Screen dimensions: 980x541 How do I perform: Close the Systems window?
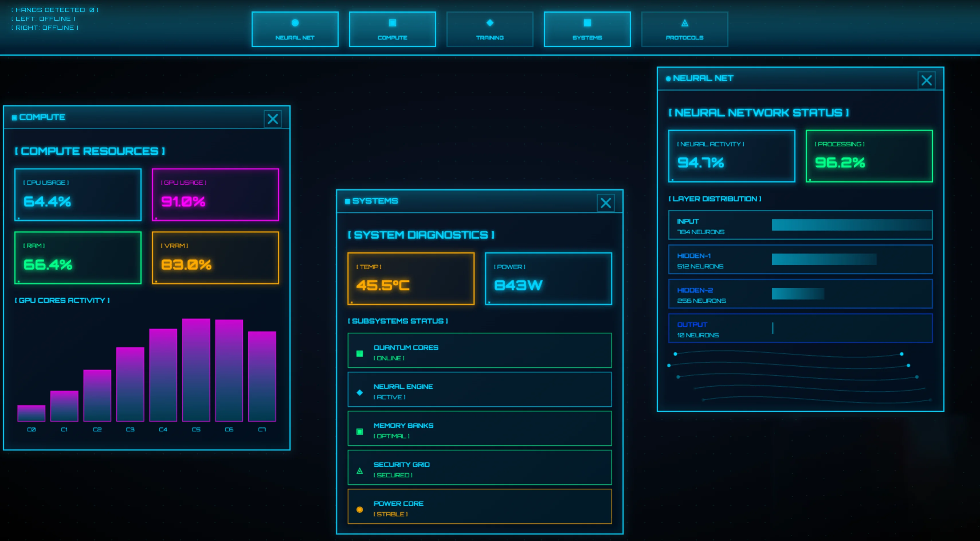[606, 203]
